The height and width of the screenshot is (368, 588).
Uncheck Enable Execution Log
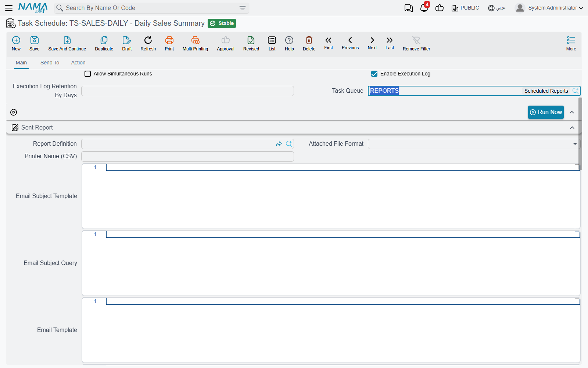[374, 74]
